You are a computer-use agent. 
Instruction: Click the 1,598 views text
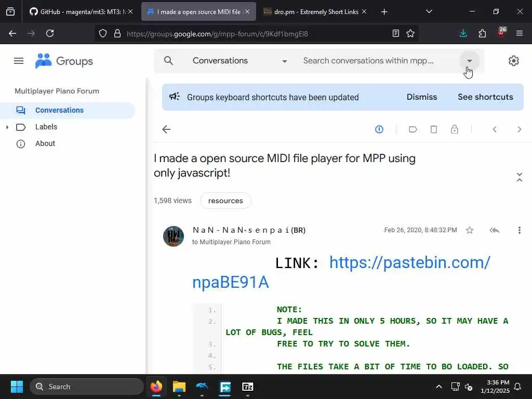(172, 201)
